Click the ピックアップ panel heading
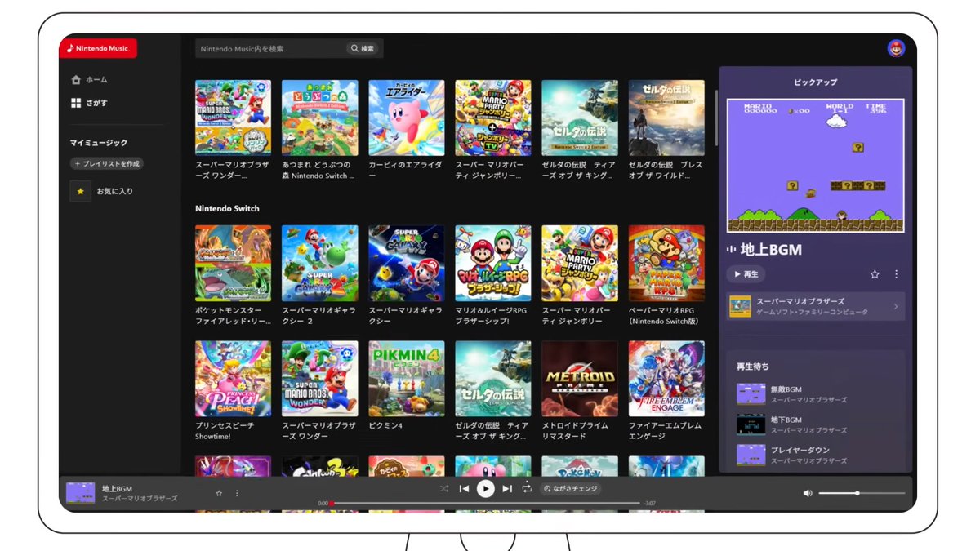The image size is (980, 551). pos(815,82)
